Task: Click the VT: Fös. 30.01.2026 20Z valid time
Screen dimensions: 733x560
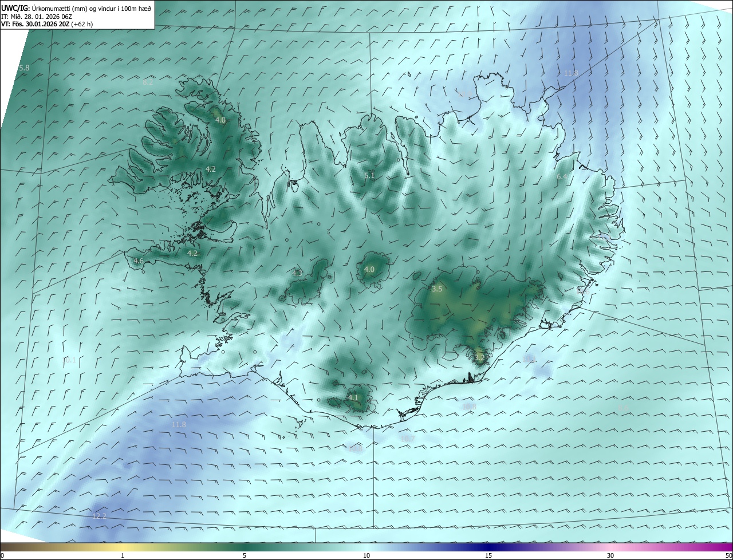Action: 47,24
